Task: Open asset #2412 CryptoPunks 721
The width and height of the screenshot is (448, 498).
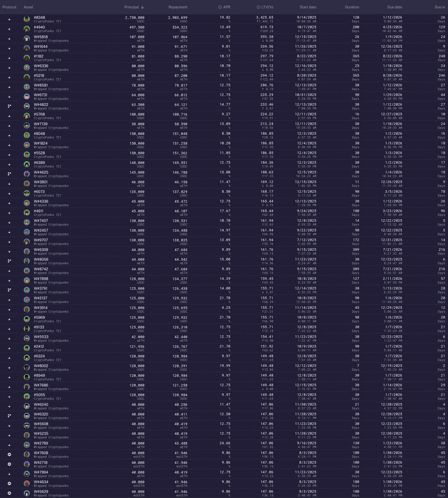Action: [x=47, y=348]
